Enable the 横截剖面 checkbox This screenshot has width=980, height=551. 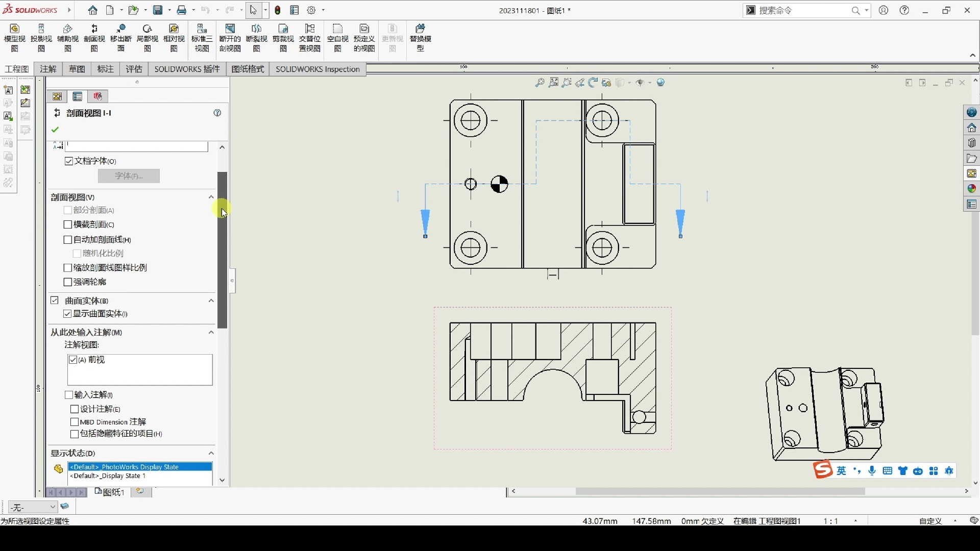[68, 224]
